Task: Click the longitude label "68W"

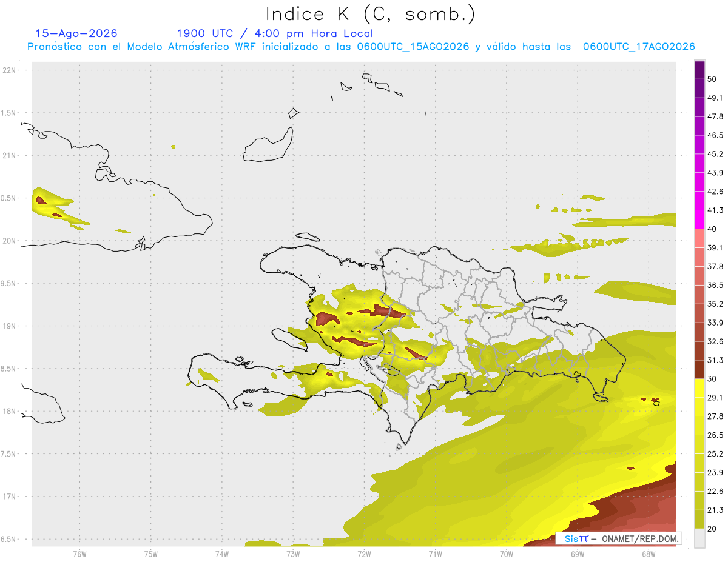Action: pyautogui.click(x=649, y=554)
